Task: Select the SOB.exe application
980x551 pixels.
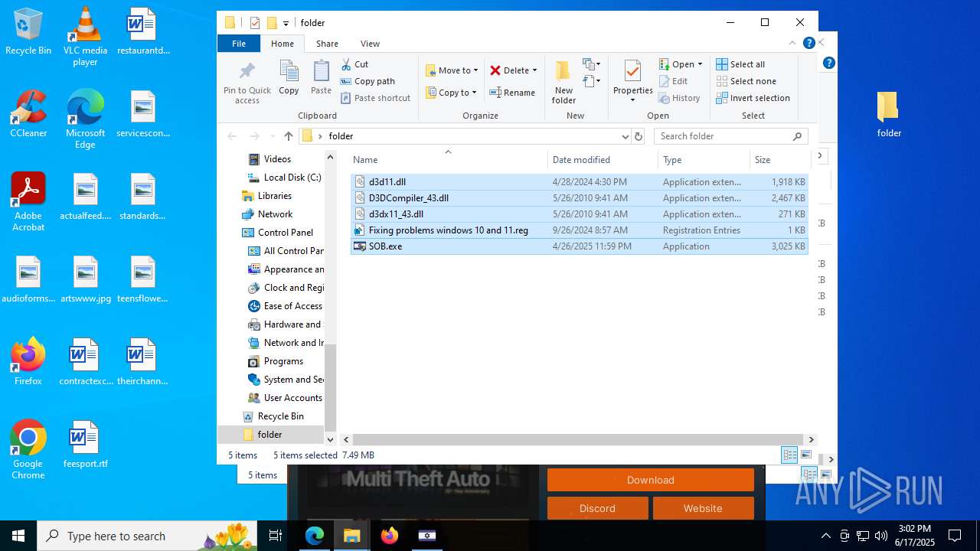Action: click(x=579, y=246)
